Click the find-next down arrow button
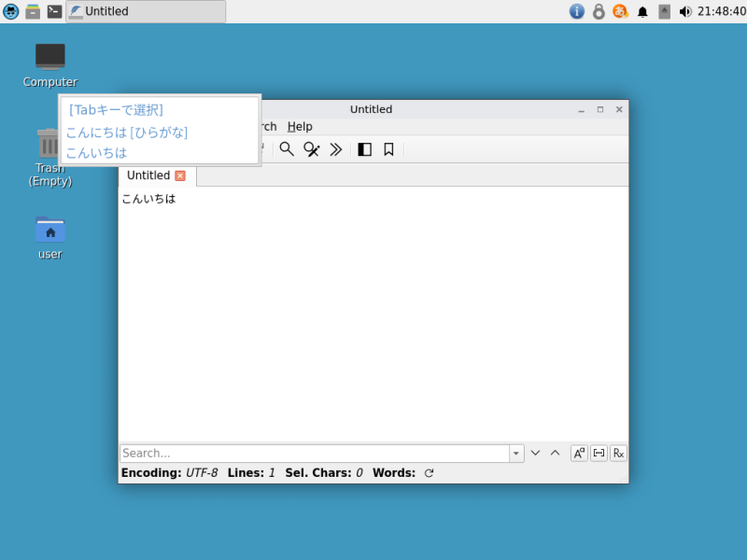The width and height of the screenshot is (747, 560). coord(535,453)
